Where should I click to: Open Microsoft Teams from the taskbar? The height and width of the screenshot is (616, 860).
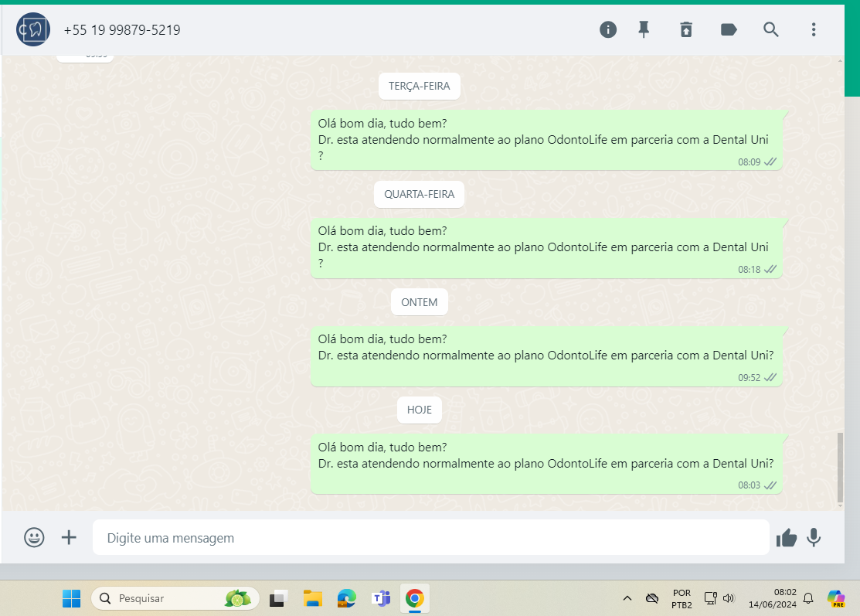(x=381, y=598)
